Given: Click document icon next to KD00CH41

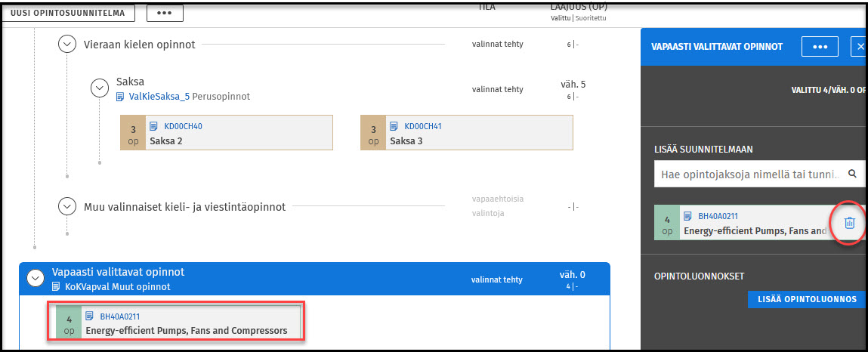Looking at the screenshot, I should 394,126.
